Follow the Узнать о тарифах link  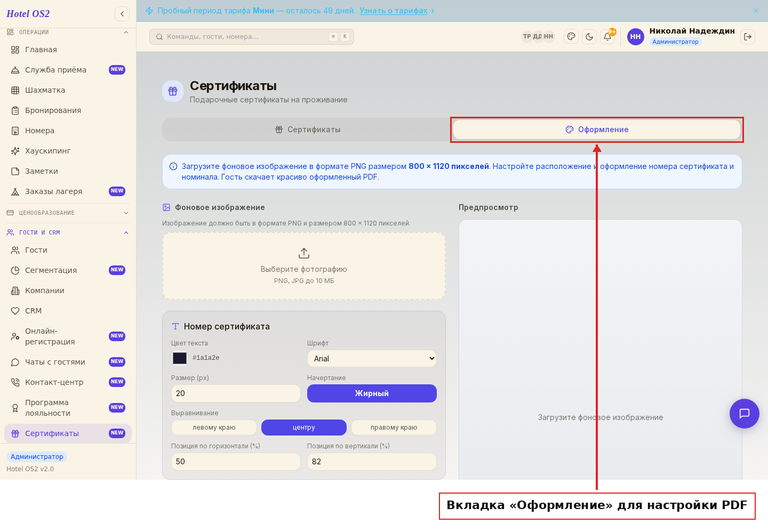point(394,11)
